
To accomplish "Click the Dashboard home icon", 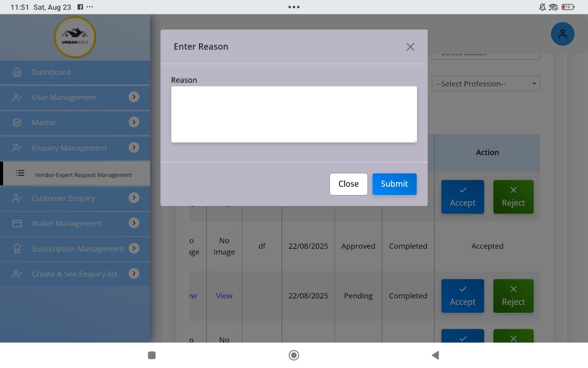I will [x=17, y=72].
